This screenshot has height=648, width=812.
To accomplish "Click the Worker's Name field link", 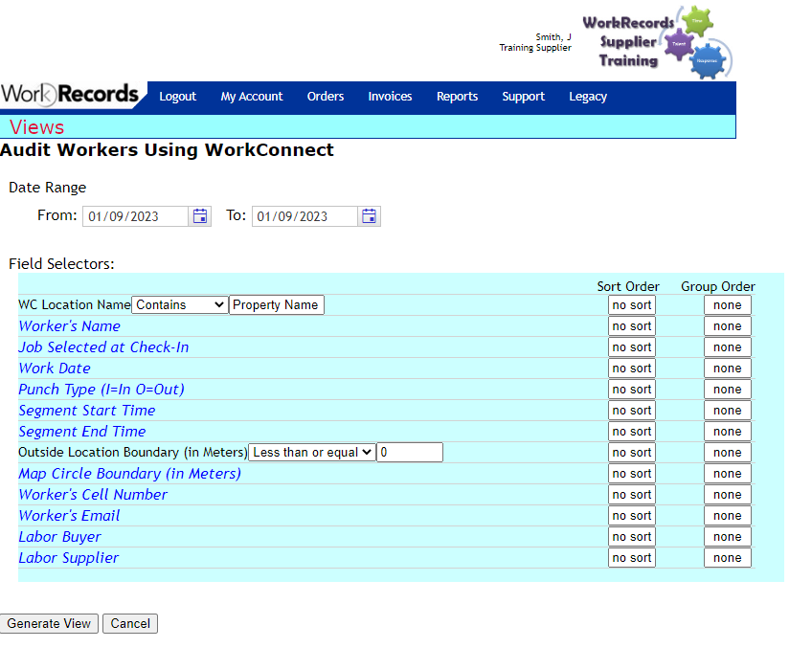I will point(69,326).
